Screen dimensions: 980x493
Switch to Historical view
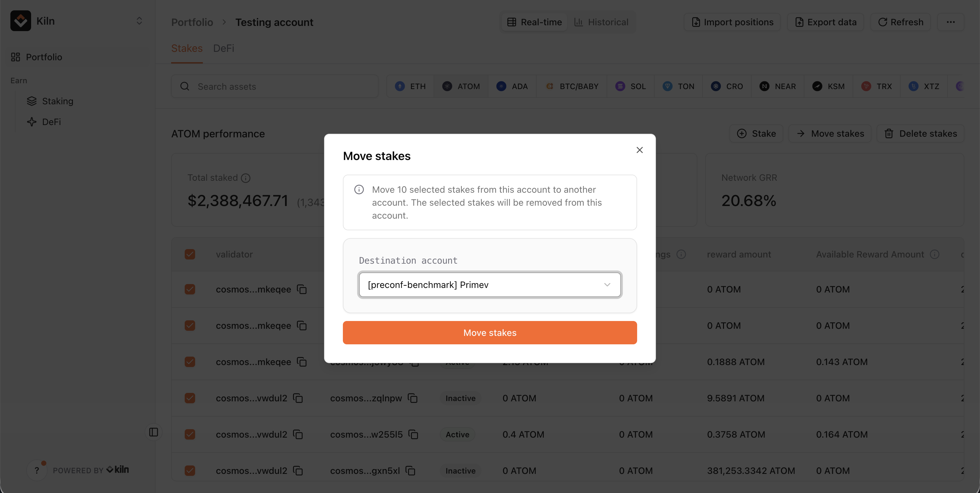tap(601, 22)
